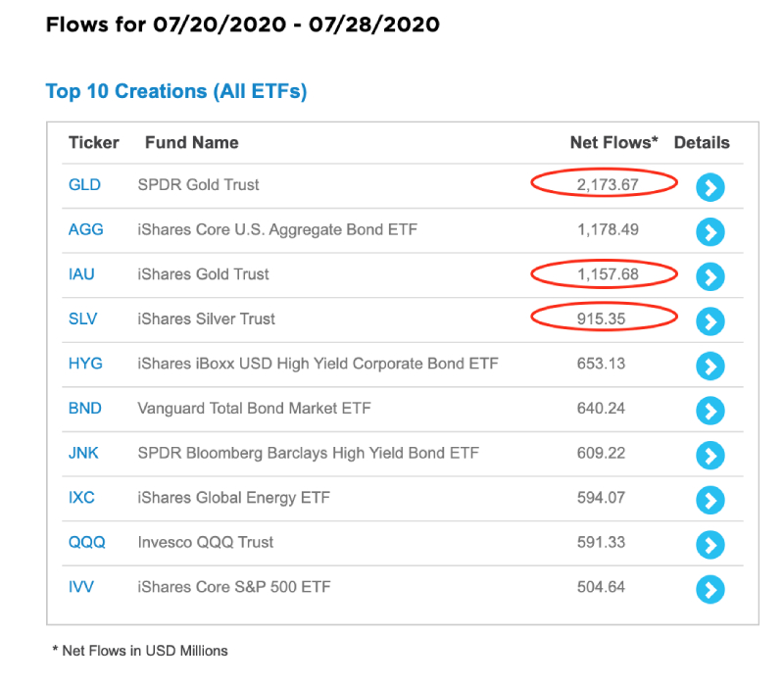Viewport: 784px width, 686px height.
Task: Click details arrow for IVV row
Action: pos(710,589)
